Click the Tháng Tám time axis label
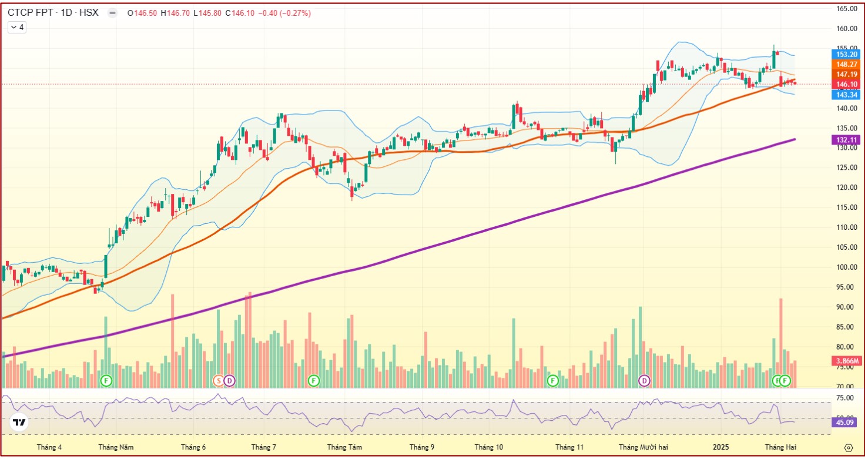868x459 pixels. (x=344, y=447)
